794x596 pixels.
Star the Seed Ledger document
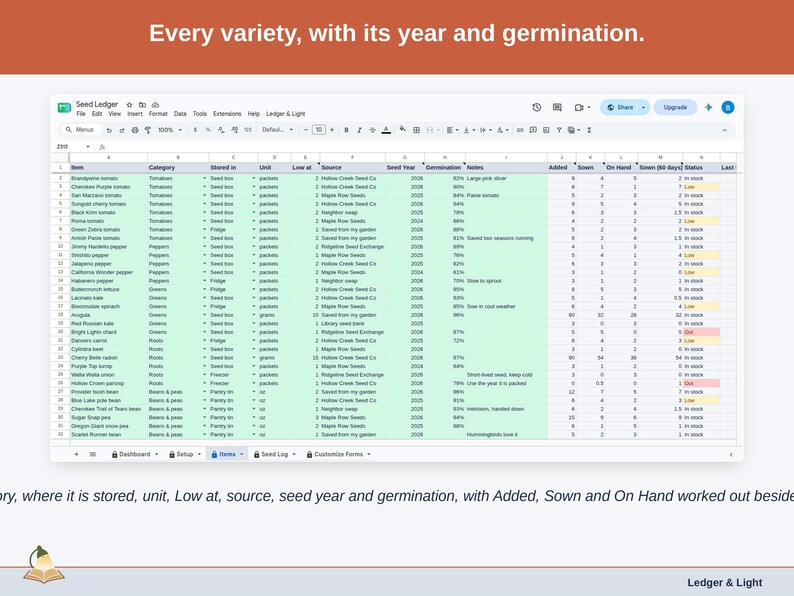point(129,104)
